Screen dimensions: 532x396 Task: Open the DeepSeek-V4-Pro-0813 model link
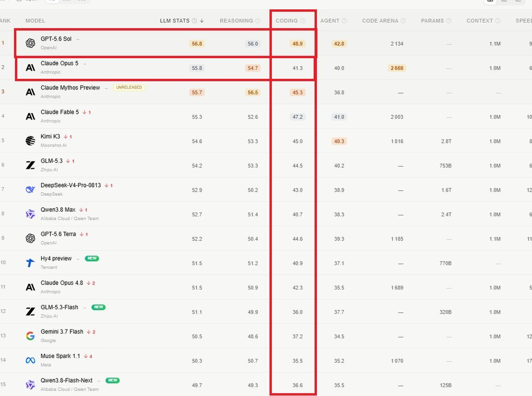tap(71, 185)
